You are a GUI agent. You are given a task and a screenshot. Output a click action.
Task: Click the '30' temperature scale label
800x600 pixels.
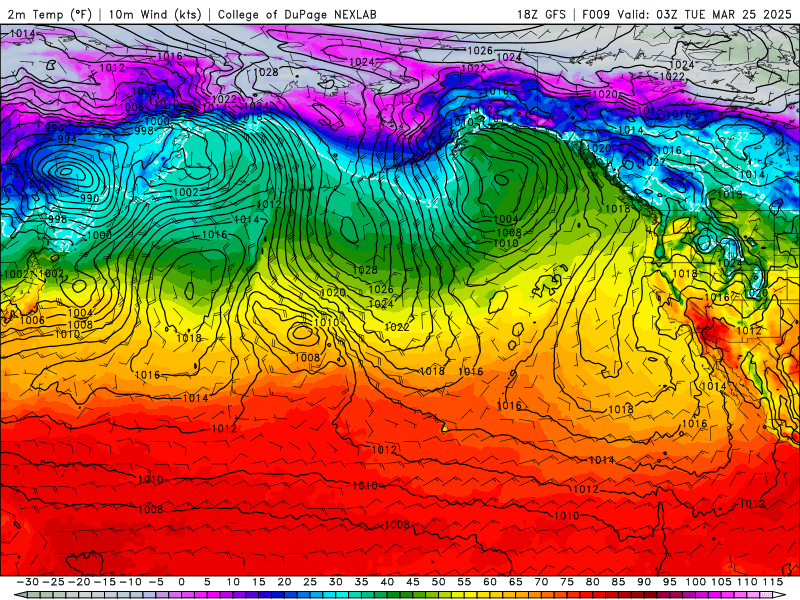[336, 582]
